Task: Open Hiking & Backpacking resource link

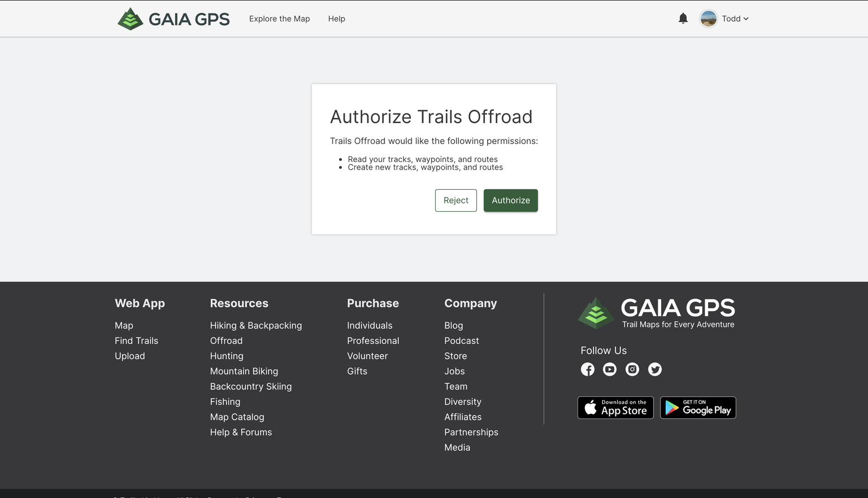Action: tap(256, 326)
